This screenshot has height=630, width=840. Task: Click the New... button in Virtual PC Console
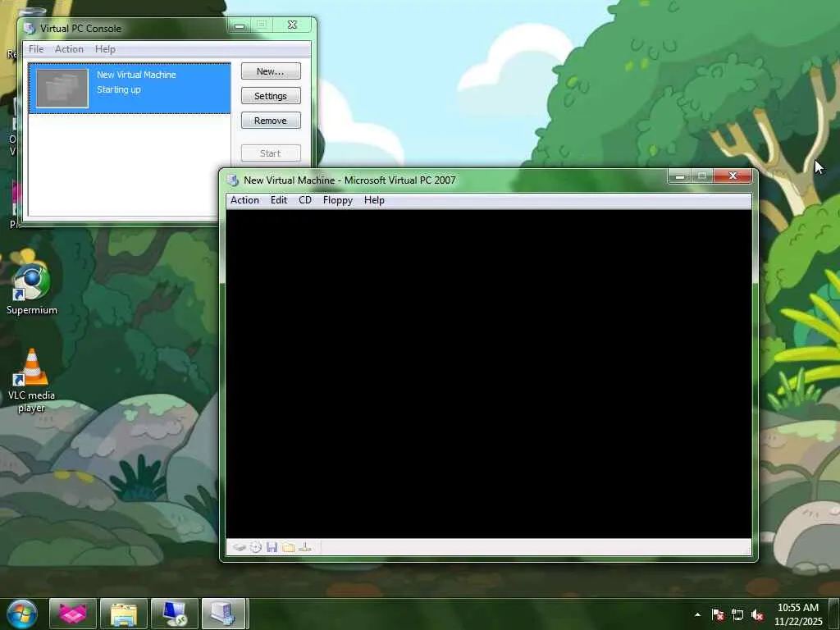click(271, 71)
